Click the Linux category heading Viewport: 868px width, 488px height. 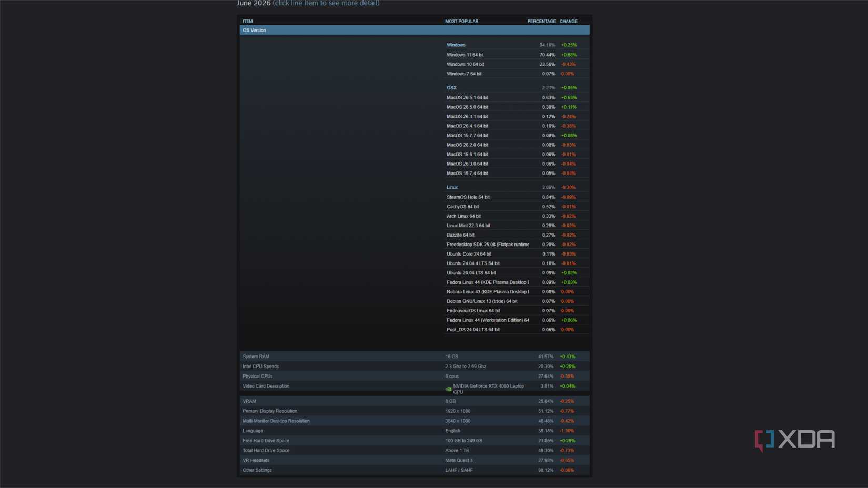452,187
